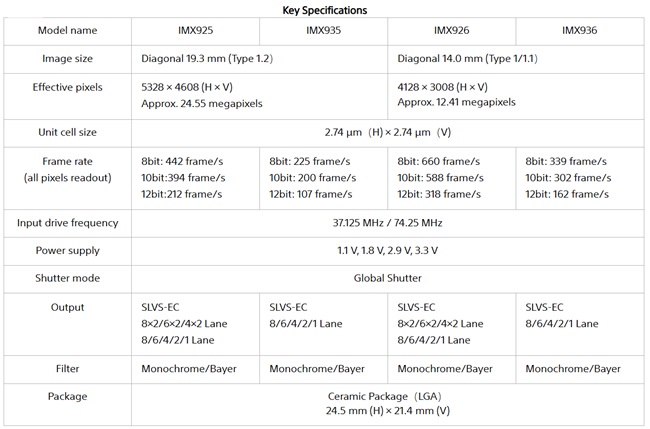The height and width of the screenshot is (429, 650).
Task: Select the 8bit: 660 frame/s entry
Action: [441, 160]
